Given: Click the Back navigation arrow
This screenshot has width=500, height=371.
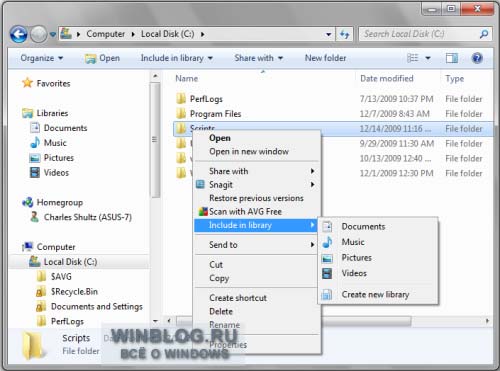Looking at the screenshot, I should pyautogui.click(x=18, y=34).
